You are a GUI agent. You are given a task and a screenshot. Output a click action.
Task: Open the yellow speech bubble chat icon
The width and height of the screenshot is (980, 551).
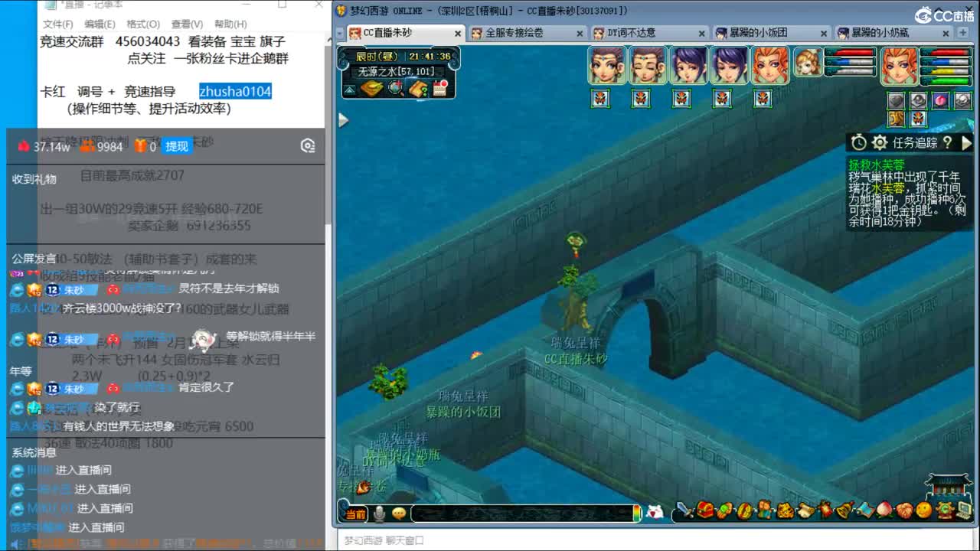pos(398,514)
